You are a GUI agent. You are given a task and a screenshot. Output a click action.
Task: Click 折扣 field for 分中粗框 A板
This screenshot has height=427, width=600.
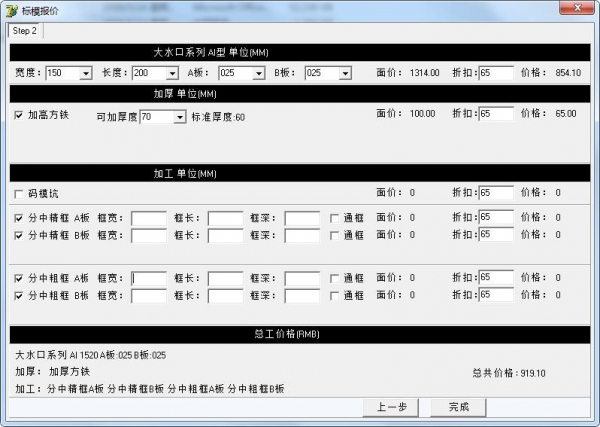(496, 277)
